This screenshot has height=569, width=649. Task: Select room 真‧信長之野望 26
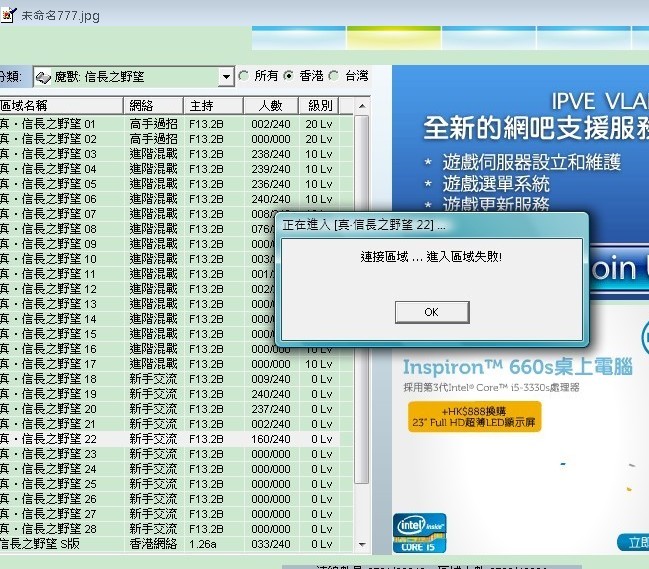(170, 499)
